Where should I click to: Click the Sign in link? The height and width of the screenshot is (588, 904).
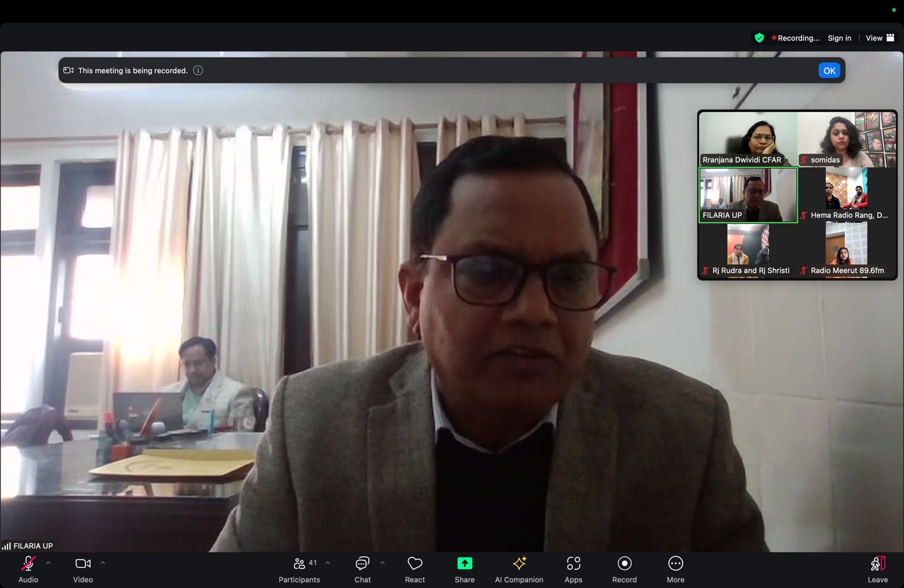coord(839,38)
